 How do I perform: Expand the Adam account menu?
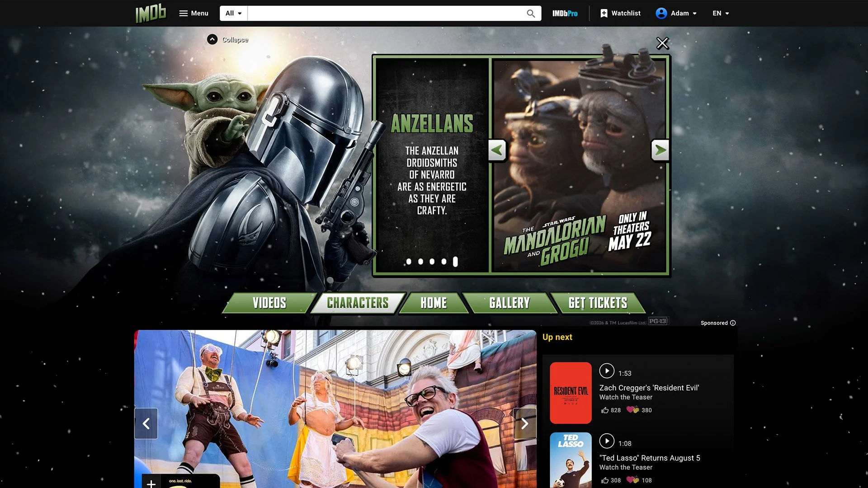[x=676, y=14]
